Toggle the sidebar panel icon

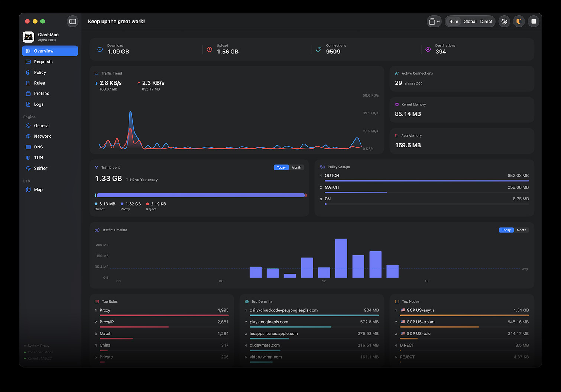tap(73, 22)
